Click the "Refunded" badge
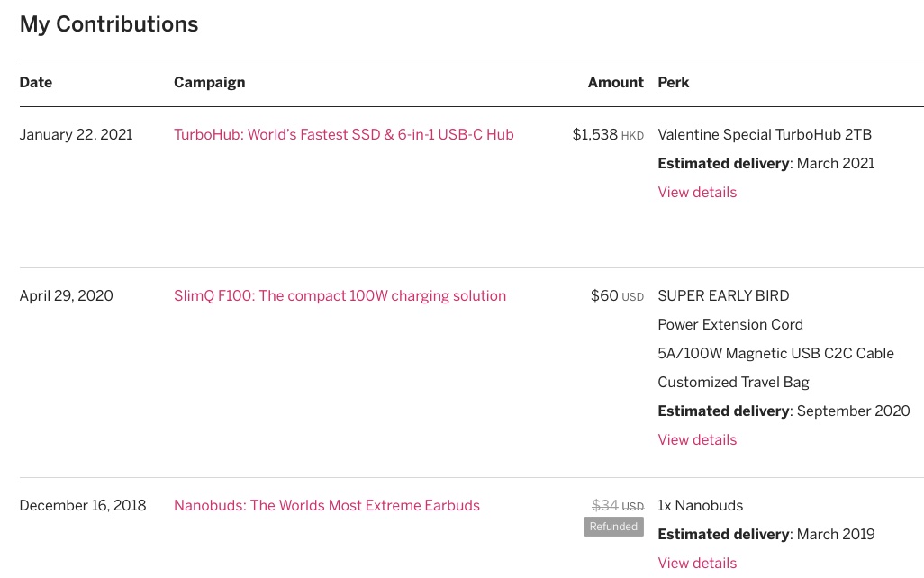Screen dimensions: 924x578 click(x=613, y=527)
